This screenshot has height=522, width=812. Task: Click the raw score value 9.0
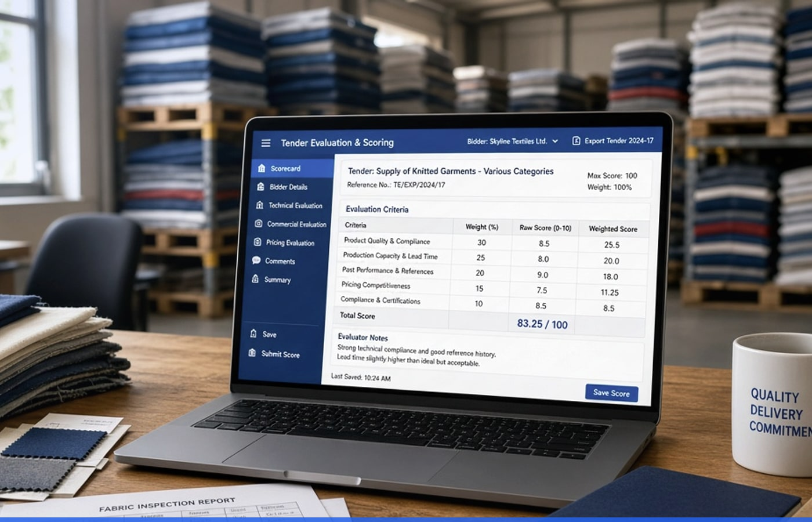tap(542, 275)
